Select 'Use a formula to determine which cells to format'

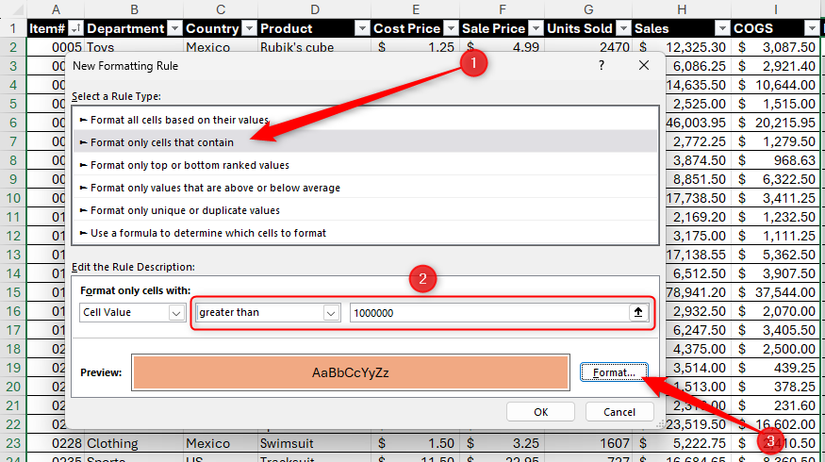tap(365, 233)
